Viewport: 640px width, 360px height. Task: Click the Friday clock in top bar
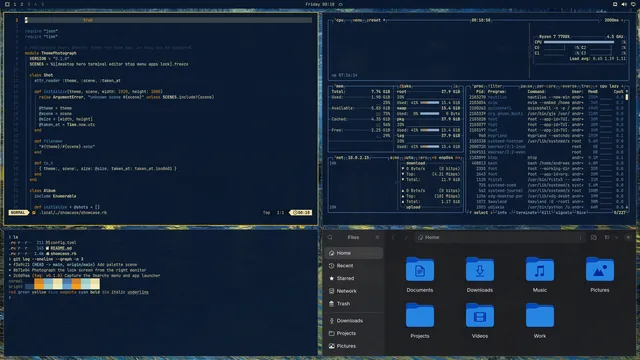(x=320, y=4)
